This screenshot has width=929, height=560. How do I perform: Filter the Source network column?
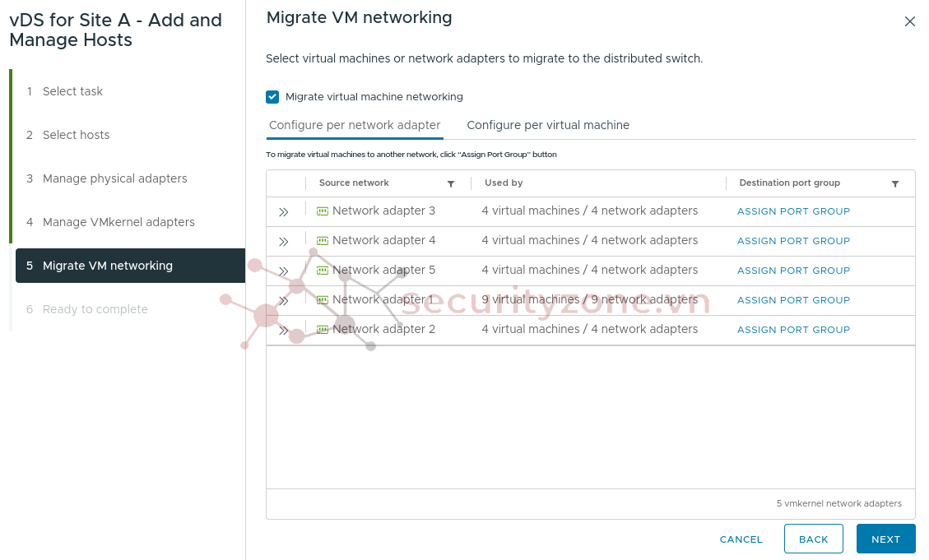[x=451, y=183]
